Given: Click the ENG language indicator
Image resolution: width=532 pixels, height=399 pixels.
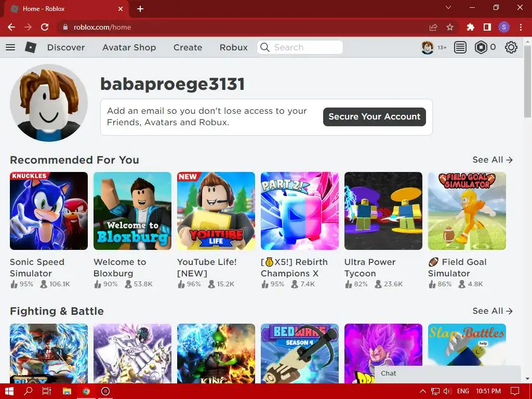Looking at the screenshot, I should tap(463, 391).
